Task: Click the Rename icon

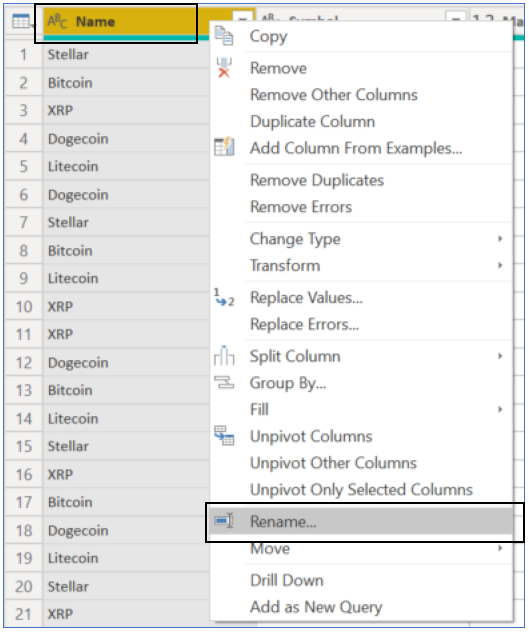Action: pyautogui.click(x=224, y=521)
